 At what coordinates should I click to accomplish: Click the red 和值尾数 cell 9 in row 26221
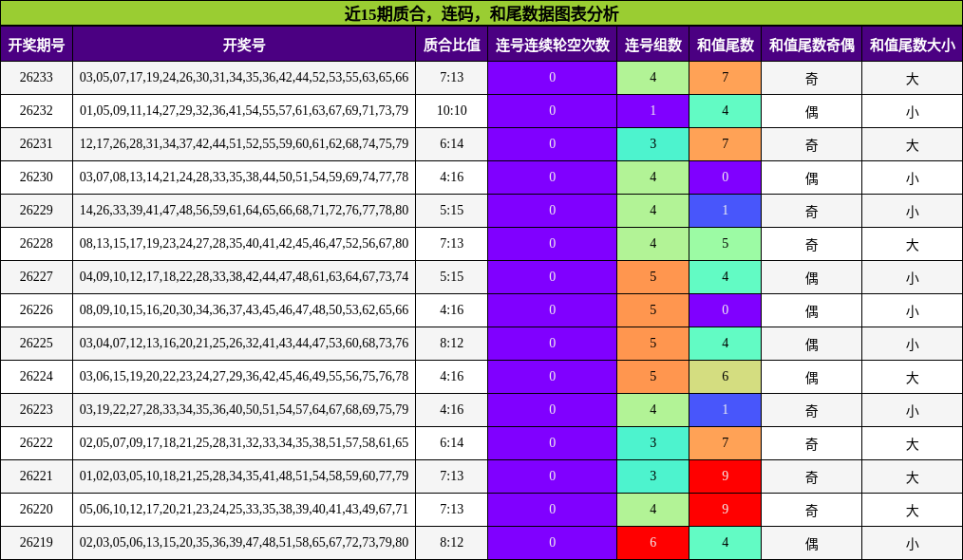(725, 476)
